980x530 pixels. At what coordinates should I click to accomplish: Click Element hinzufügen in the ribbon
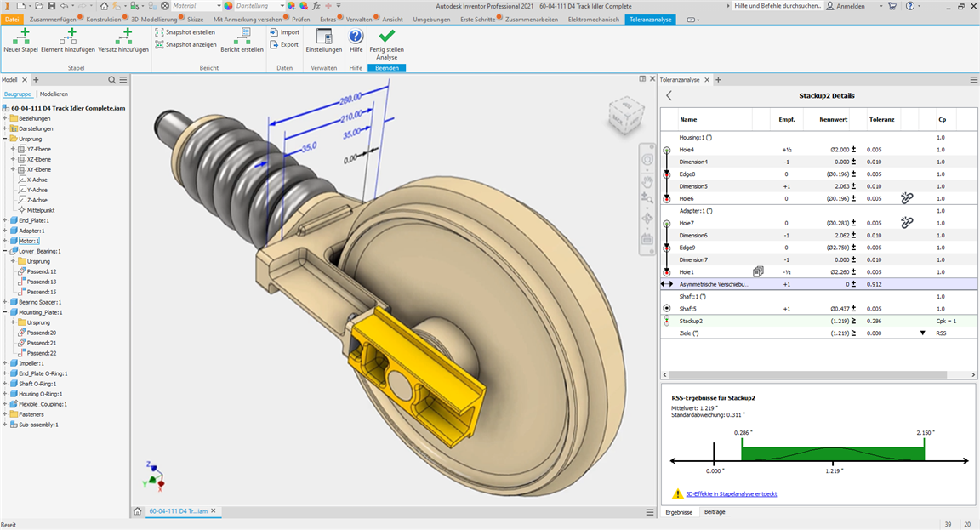(68, 36)
